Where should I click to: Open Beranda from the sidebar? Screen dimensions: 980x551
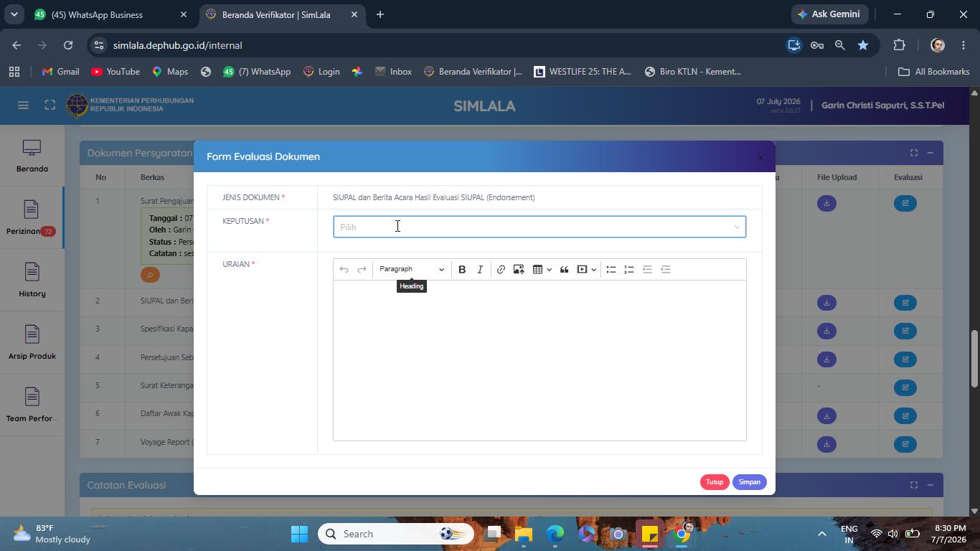[32, 156]
